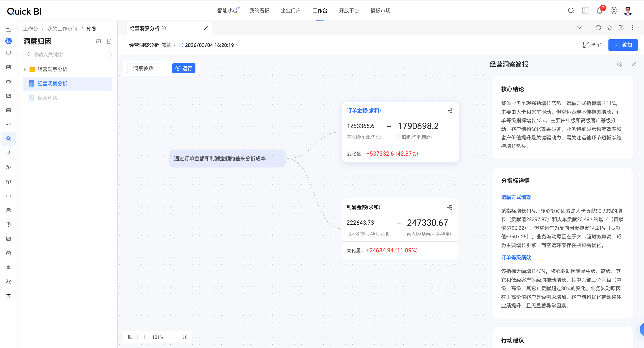Viewport: 644px width, 348px height.
Task: Open the version timestamp dropdown
Action: pyautogui.click(x=238, y=45)
